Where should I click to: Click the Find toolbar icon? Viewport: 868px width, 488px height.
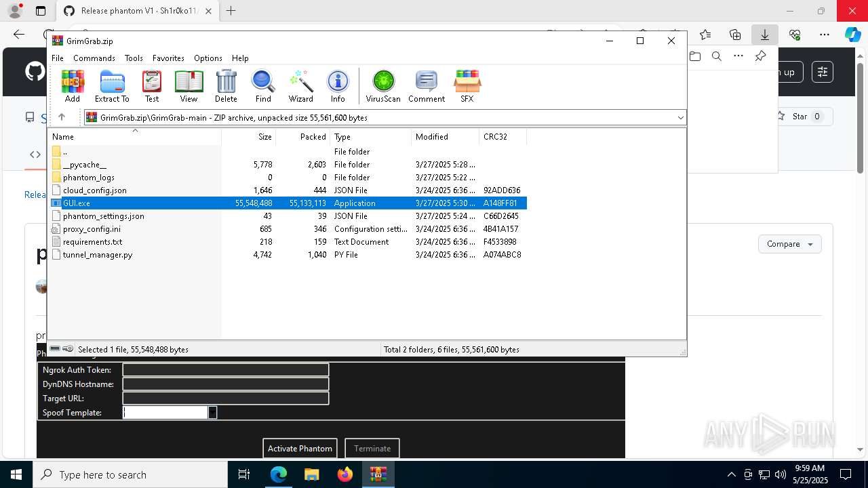point(263,86)
